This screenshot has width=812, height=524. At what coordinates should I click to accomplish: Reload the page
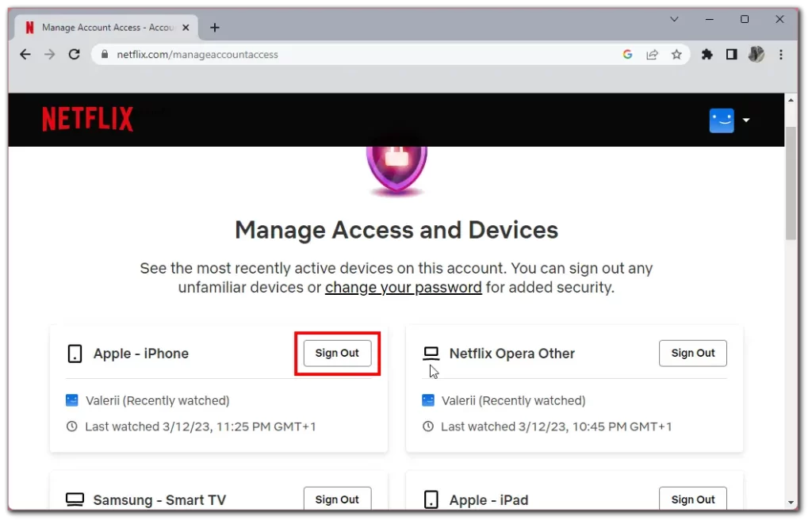[74, 55]
